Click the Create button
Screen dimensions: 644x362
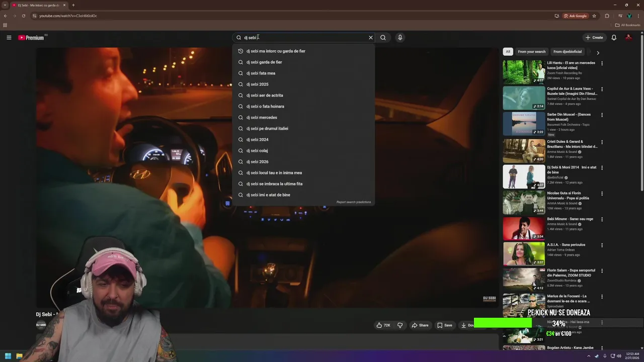594,38
